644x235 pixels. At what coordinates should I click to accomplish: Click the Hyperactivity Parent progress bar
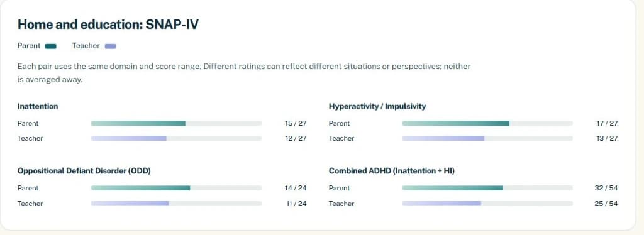[x=487, y=123]
